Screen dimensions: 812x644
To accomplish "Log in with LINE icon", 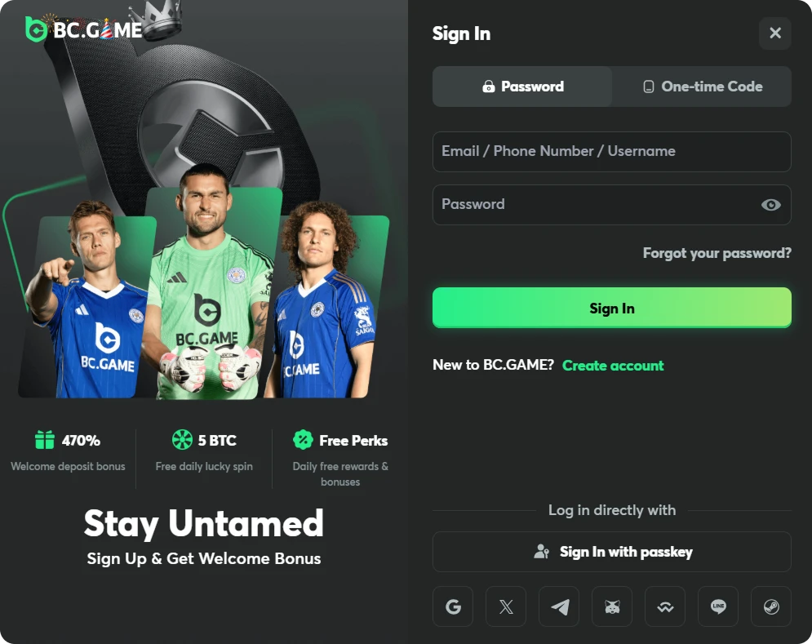I will 718,606.
